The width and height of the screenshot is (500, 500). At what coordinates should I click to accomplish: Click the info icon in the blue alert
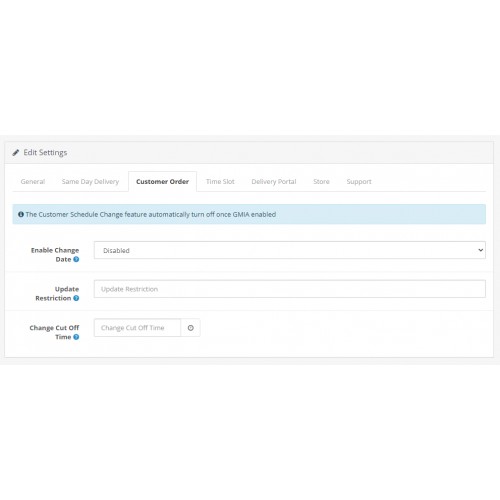[21, 214]
